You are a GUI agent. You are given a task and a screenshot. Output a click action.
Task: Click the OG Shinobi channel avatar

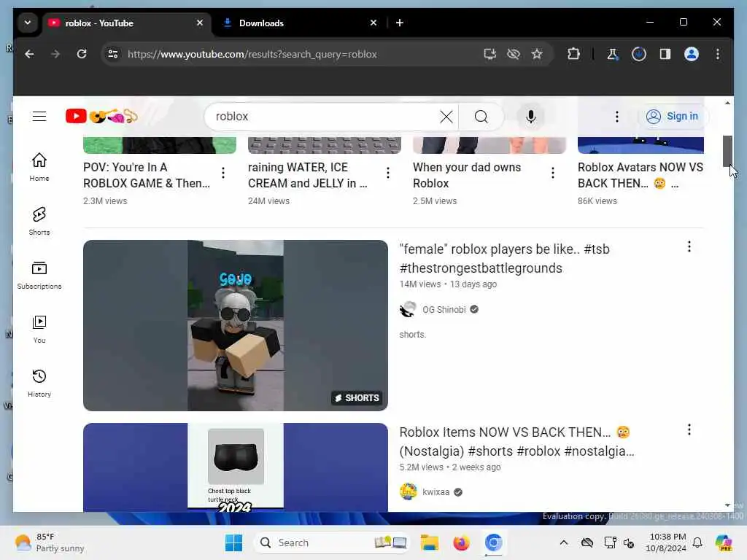click(408, 309)
